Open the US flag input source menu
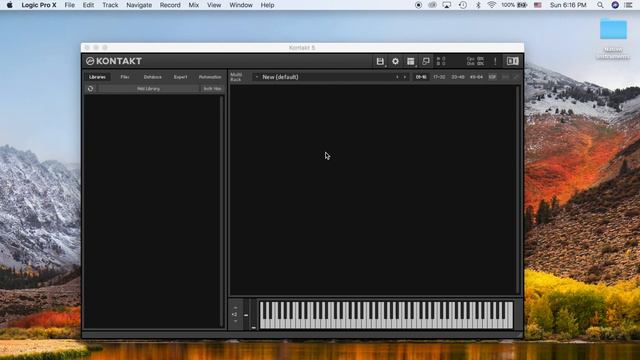 coord(538,5)
